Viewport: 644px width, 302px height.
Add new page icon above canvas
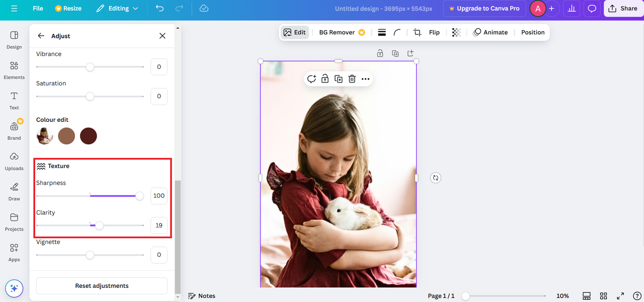pyautogui.click(x=411, y=53)
